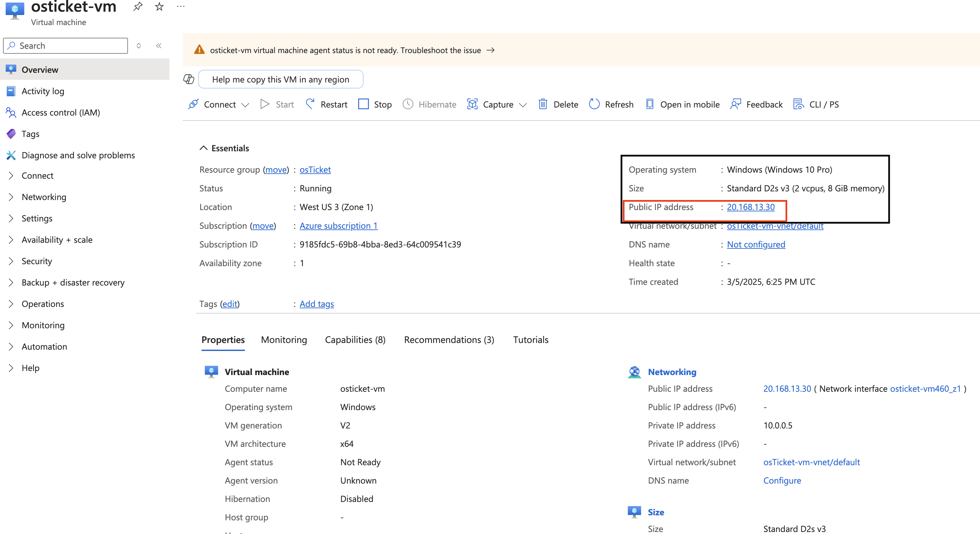Open the osTicket resource group link

[x=315, y=169]
